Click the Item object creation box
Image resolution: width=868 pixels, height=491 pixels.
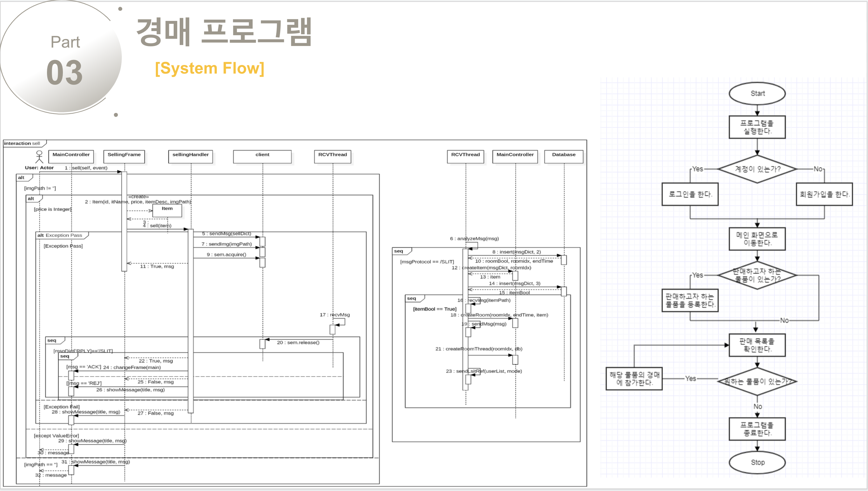(167, 210)
